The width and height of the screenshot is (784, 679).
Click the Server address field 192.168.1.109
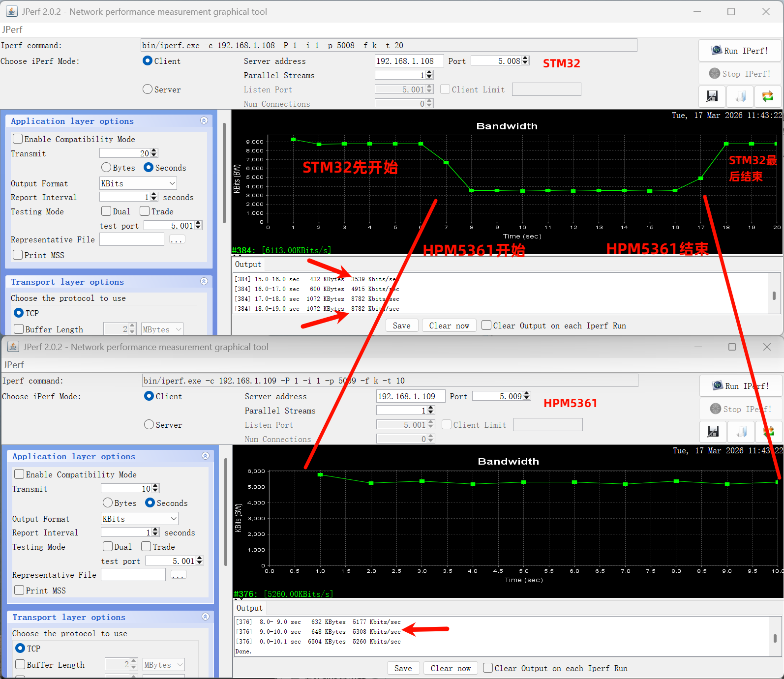click(411, 396)
